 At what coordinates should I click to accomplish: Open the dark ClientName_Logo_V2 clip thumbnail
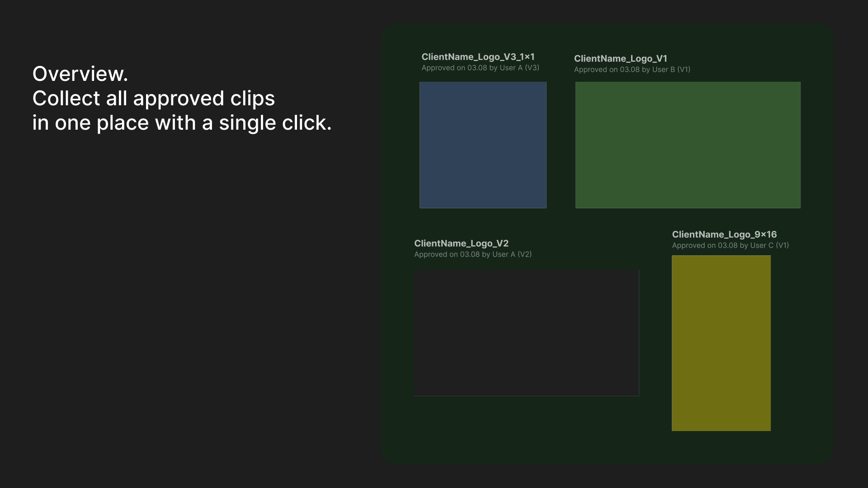(x=526, y=333)
